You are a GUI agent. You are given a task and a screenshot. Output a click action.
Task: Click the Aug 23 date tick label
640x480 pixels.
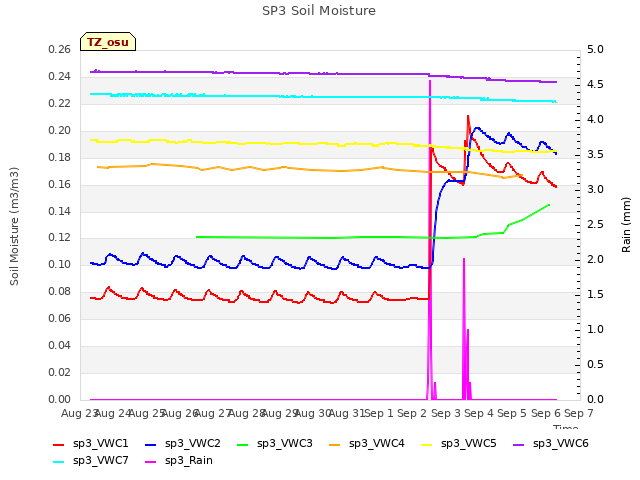(x=78, y=413)
